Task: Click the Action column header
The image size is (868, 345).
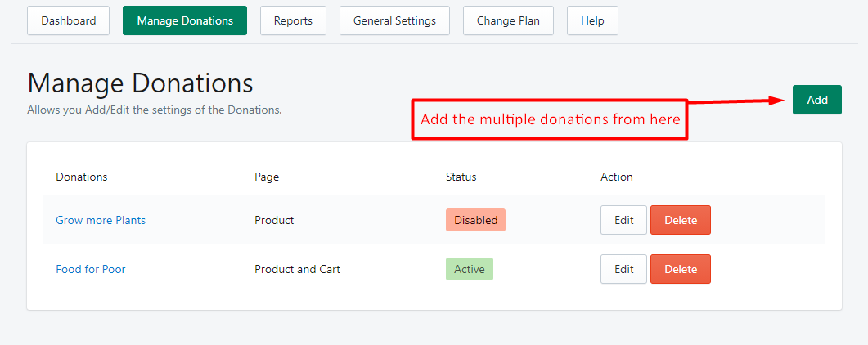Action: click(x=617, y=177)
